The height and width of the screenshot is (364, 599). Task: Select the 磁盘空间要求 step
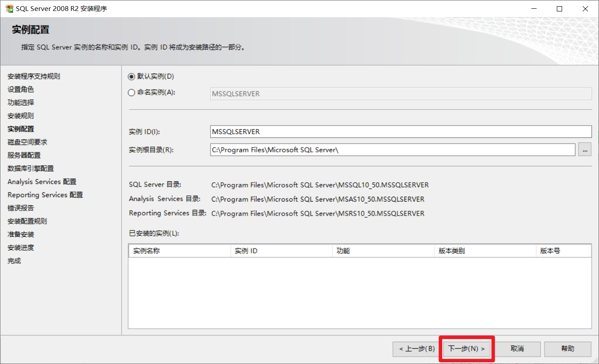[x=27, y=142]
